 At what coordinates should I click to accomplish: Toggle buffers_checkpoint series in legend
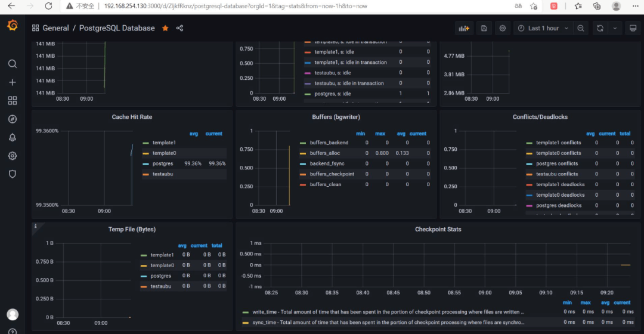click(x=332, y=174)
